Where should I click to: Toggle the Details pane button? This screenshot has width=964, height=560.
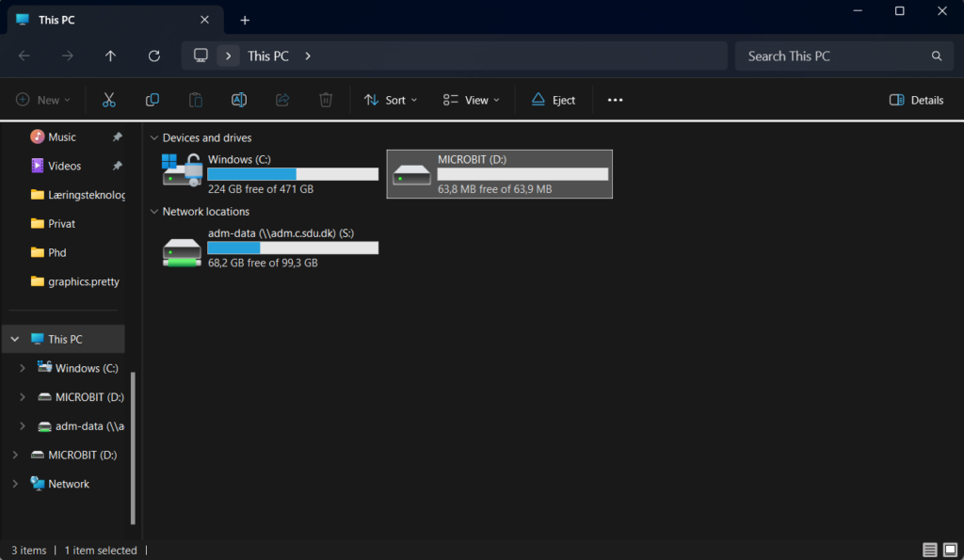[916, 100]
